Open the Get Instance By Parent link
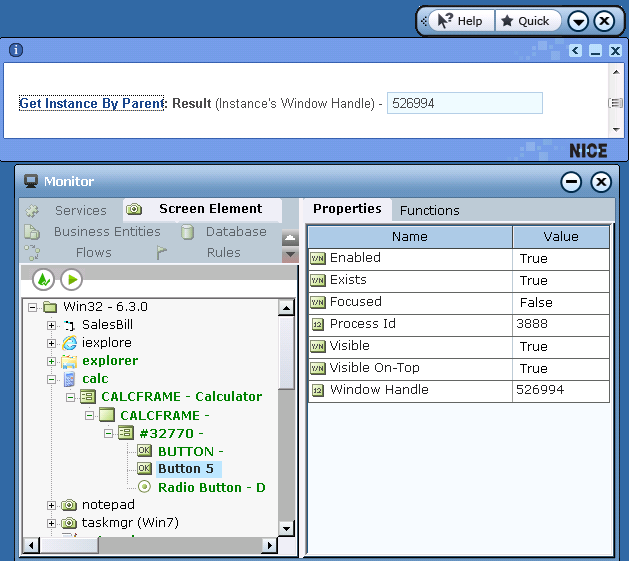Screen dimensions: 629x561 click(91, 103)
